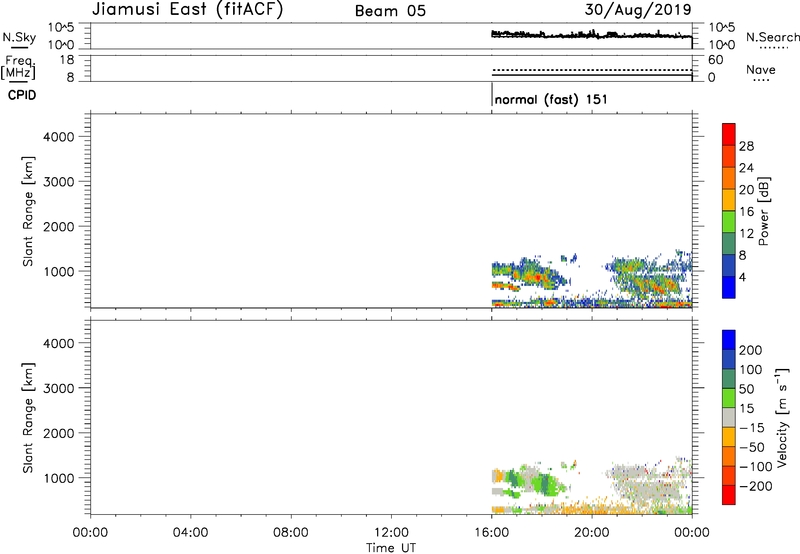
Task: Click the gray segment of velocity colorbar
Action: coord(729,418)
